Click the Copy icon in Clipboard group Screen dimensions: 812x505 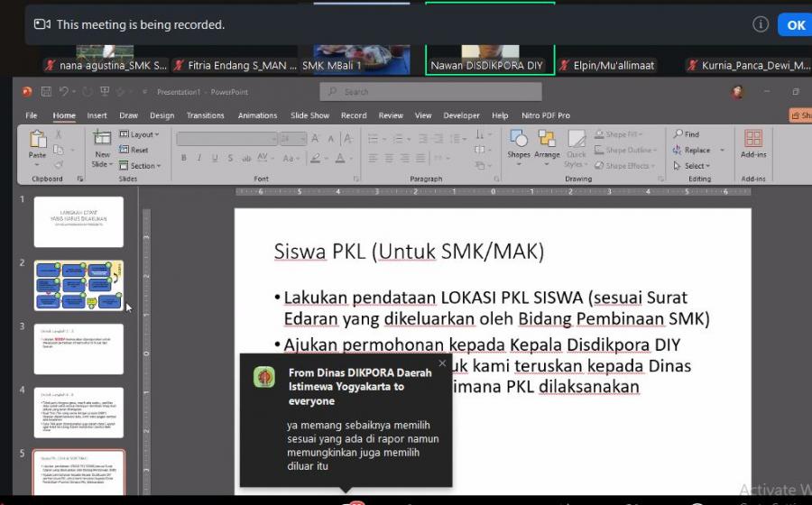[58, 150]
